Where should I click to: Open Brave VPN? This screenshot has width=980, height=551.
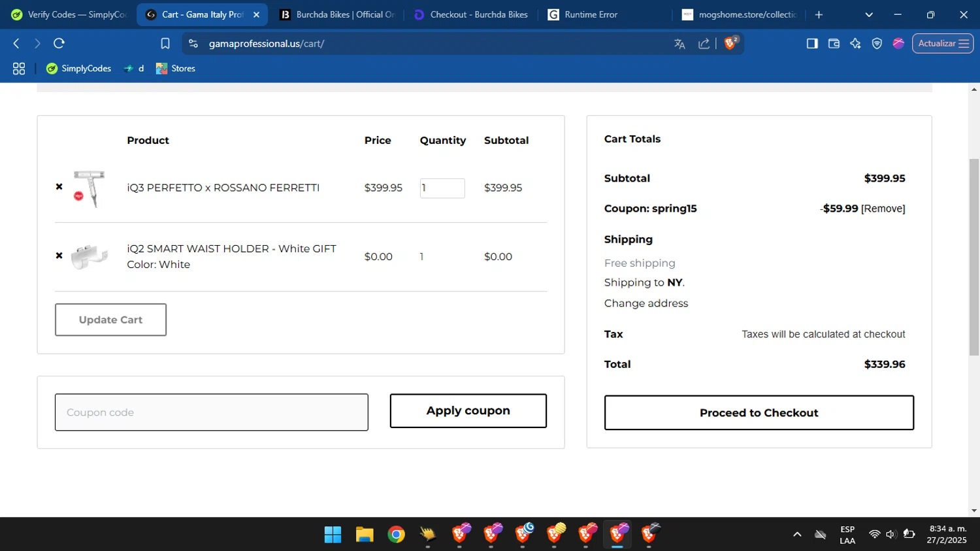(x=877, y=43)
